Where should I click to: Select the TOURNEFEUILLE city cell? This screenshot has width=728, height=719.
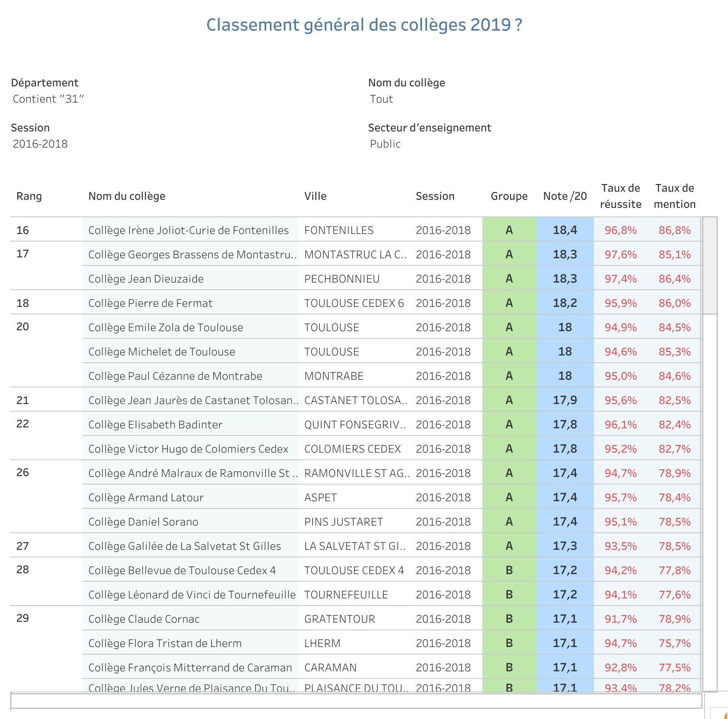pyautogui.click(x=346, y=595)
